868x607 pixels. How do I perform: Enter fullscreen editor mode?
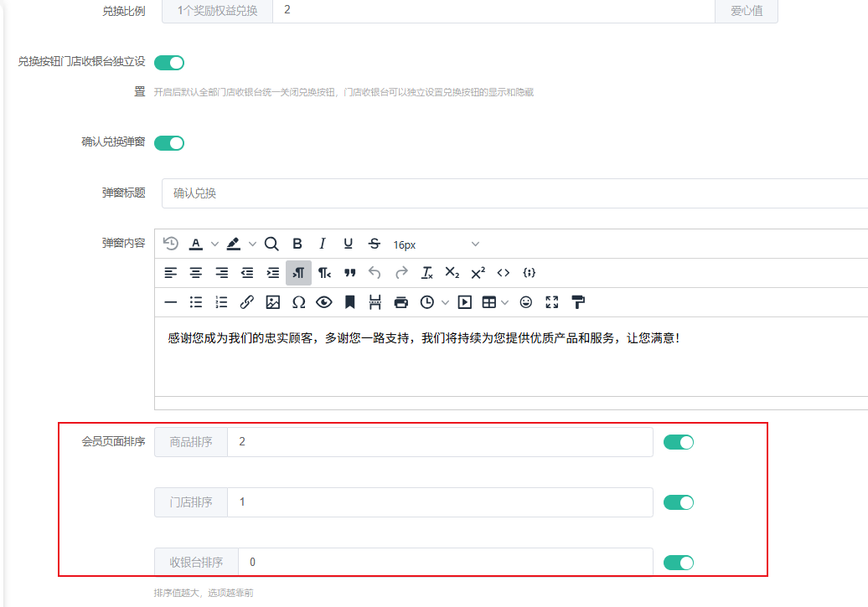click(552, 302)
